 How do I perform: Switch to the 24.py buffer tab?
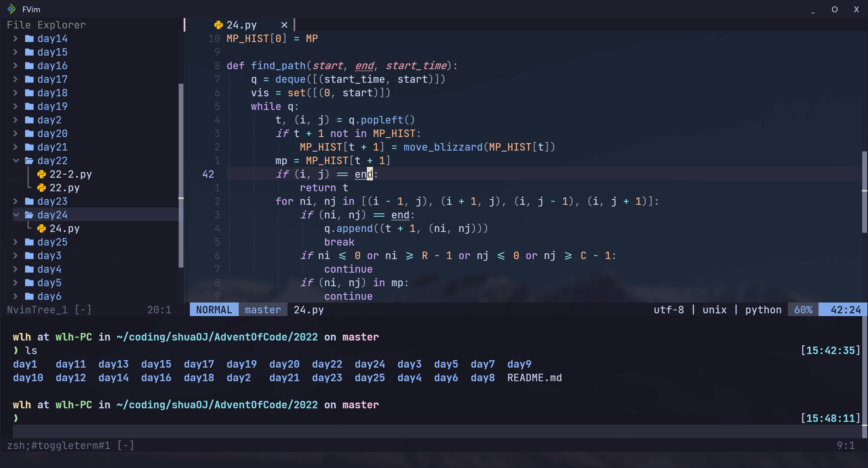pyautogui.click(x=241, y=25)
